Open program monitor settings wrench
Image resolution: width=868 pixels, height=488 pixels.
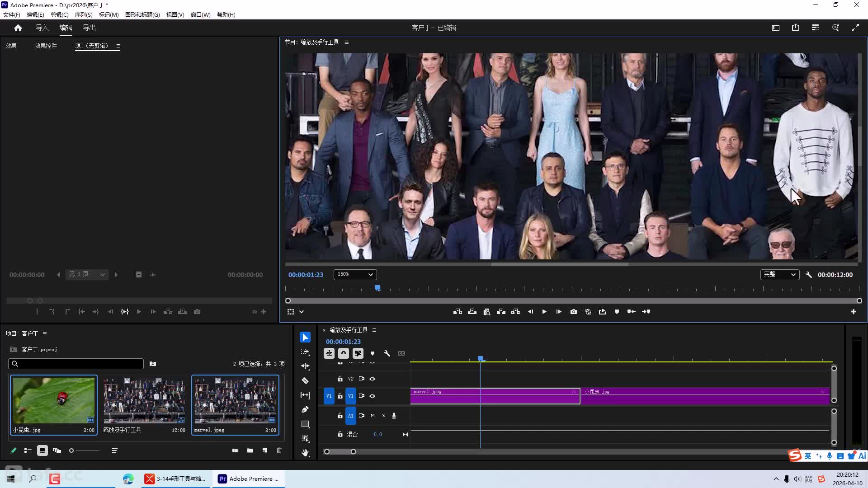tap(809, 275)
